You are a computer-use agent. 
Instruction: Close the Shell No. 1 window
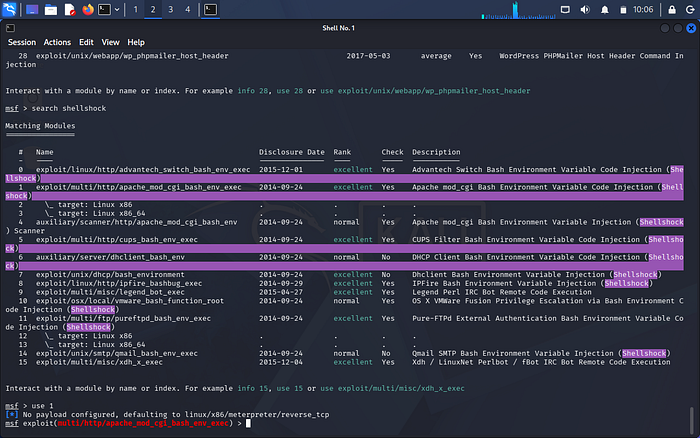coord(691,28)
